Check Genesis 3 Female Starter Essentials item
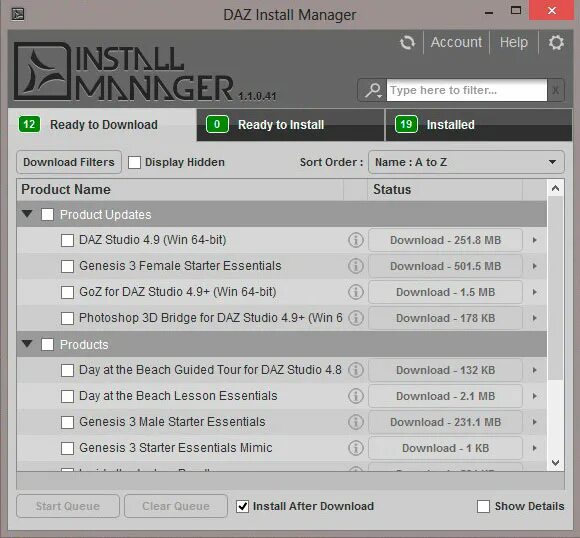Screen dimensions: 580x538 [67, 266]
